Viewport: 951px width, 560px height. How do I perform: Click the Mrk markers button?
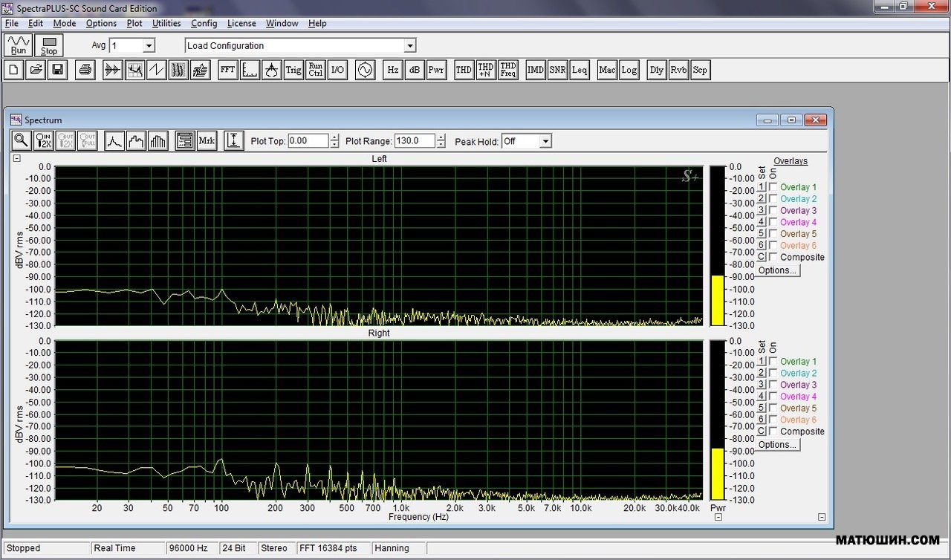coord(207,140)
